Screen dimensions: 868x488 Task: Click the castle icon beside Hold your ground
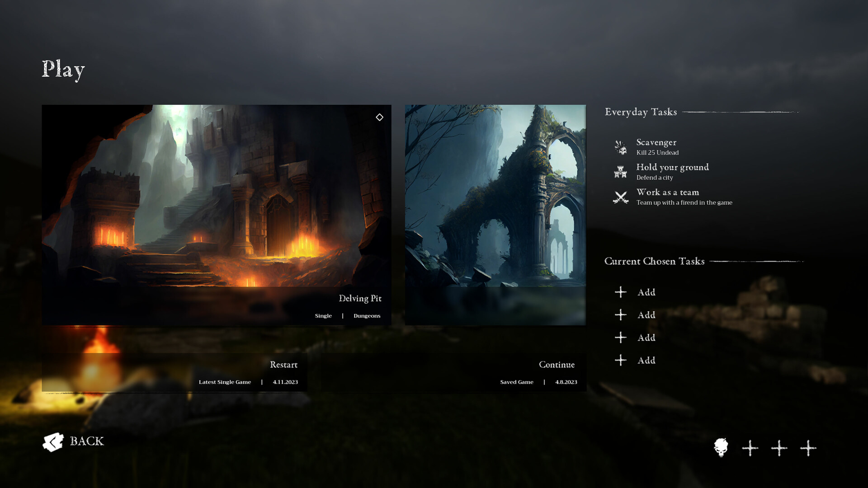click(x=620, y=172)
